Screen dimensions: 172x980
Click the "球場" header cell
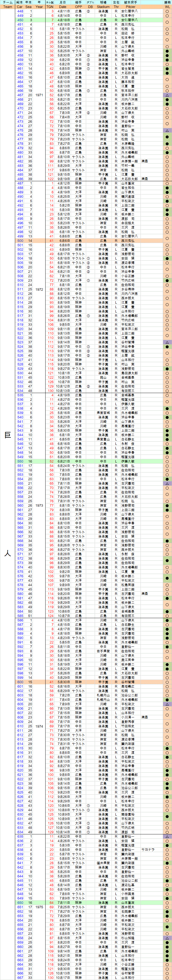[103, 2]
